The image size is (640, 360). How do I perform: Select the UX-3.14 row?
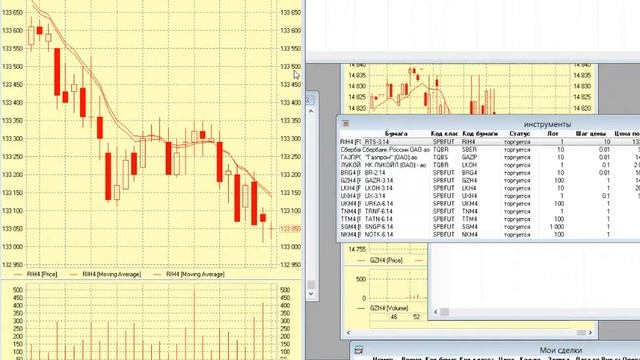point(490,196)
